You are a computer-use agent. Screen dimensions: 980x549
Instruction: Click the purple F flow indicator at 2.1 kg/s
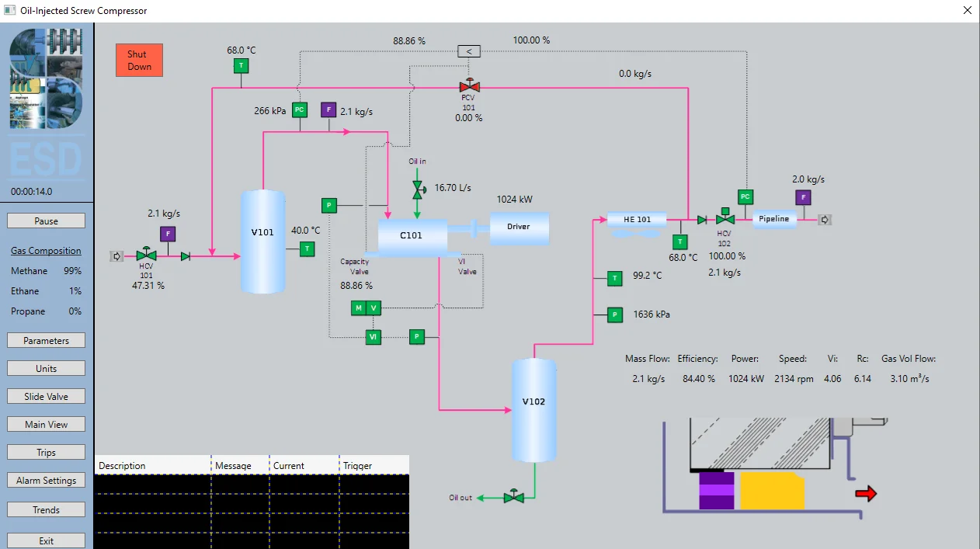(327, 110)
